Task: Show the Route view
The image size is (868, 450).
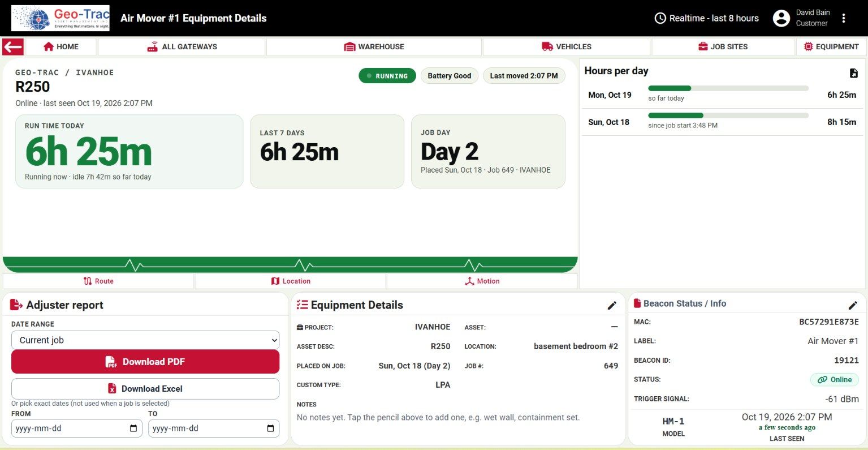Action: click(x=98, y=281)
